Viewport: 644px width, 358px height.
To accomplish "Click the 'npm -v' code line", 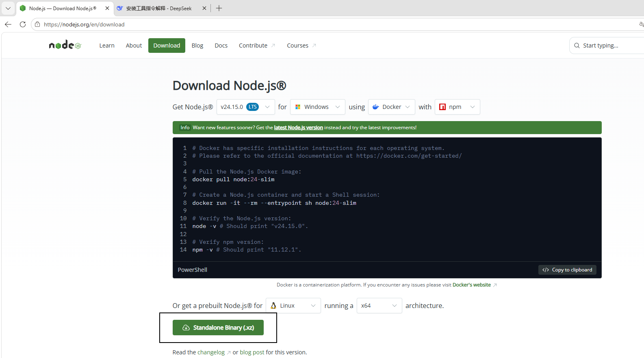I will 247,250.
